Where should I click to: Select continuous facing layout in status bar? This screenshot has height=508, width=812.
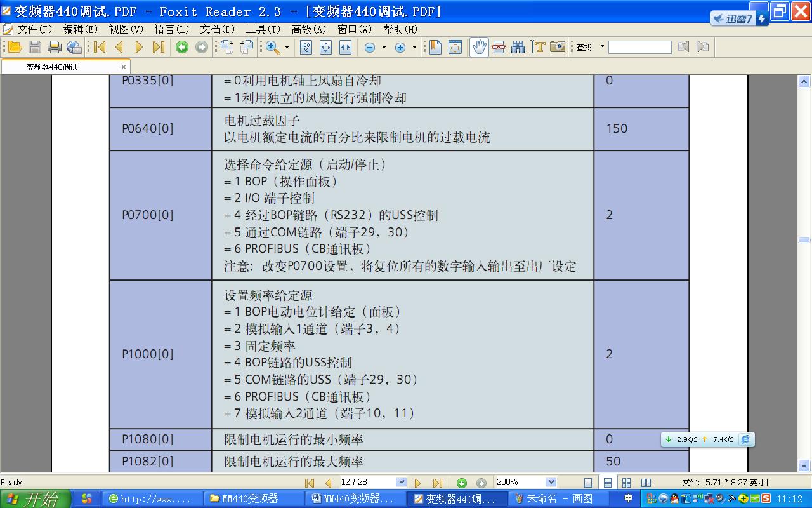(x=626, y=483)
